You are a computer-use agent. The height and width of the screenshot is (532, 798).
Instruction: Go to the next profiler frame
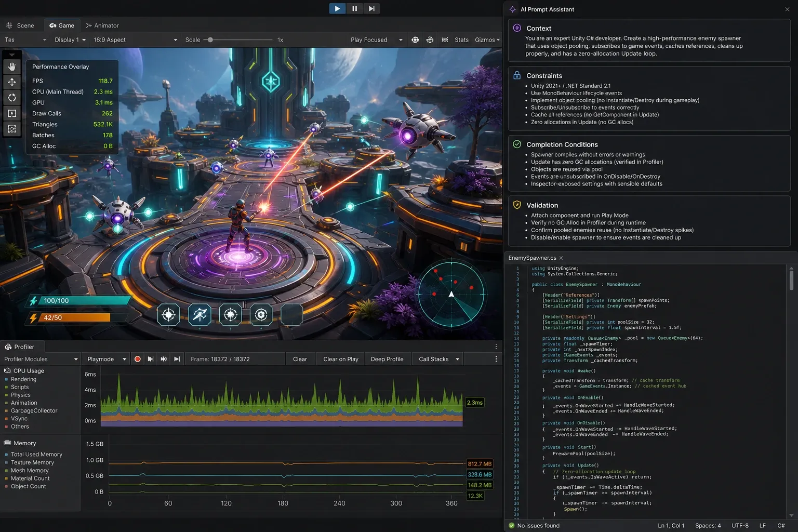point(164,359)
